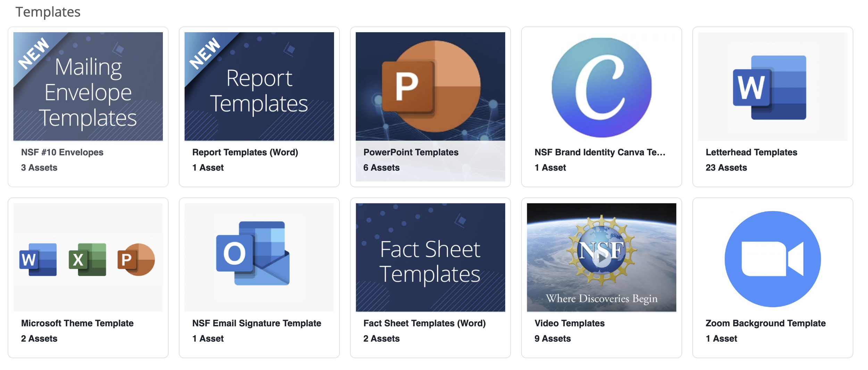Click '6 Assets' under PowerPoint Templates
The height and width of the screenshot is (370, 868).
point(381,167)
